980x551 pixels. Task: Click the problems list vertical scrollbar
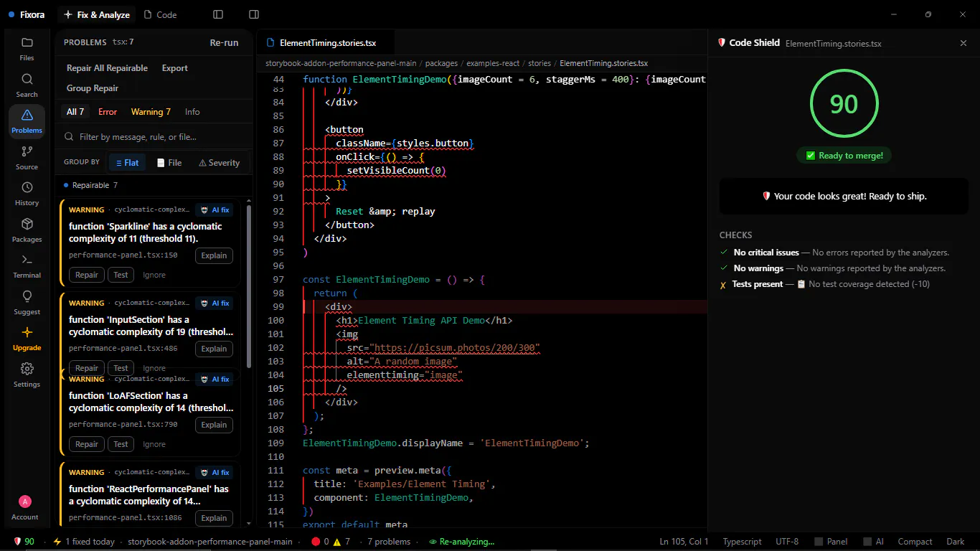pos(249,287)
